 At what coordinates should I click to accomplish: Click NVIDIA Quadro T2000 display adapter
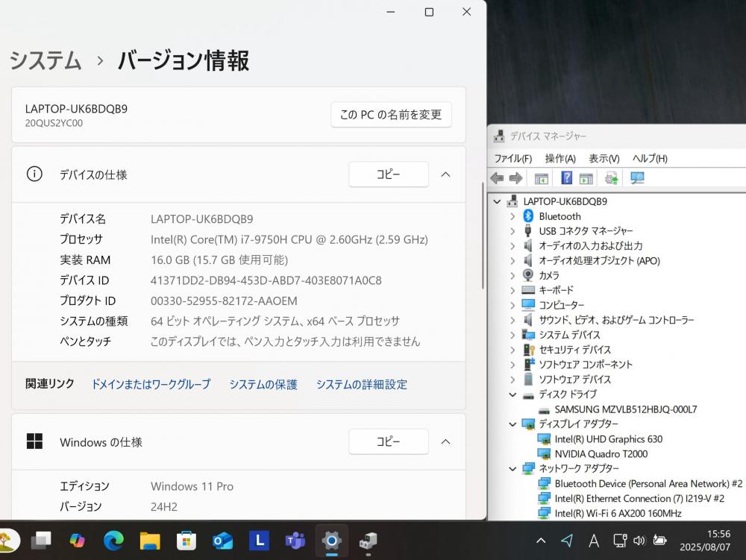601,454
